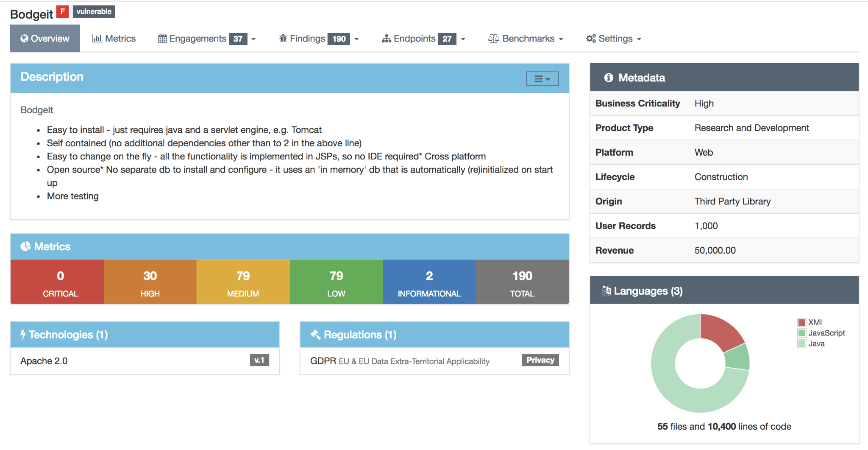Screen dimensions: 868x450
Task: Expand the Findings dropdown arrow
Action: [x=357, y=39]
